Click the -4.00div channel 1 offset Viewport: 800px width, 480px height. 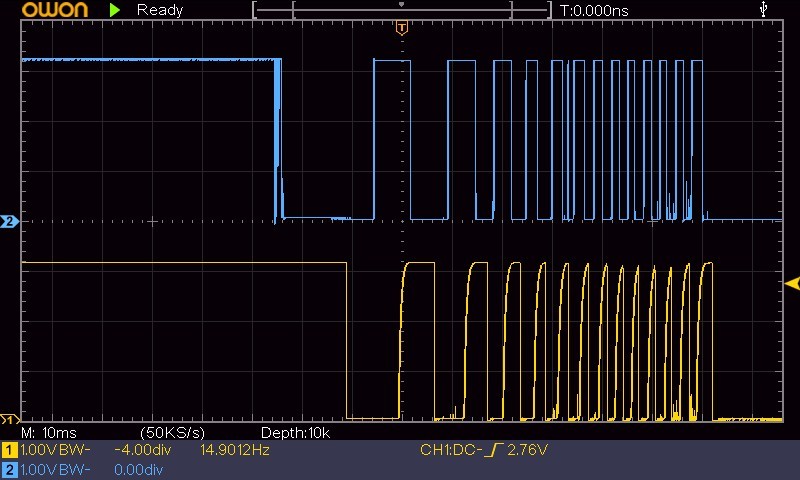(143, 450)
